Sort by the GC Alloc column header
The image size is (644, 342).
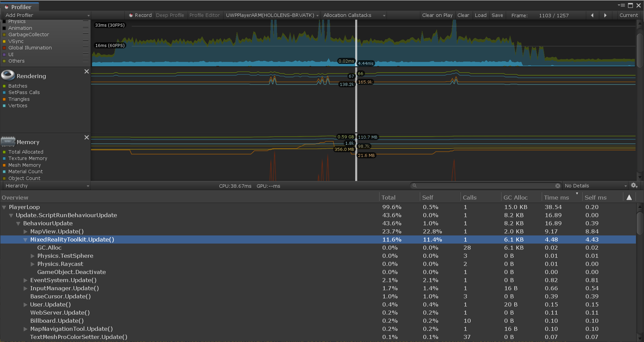(x=521, y=198)
